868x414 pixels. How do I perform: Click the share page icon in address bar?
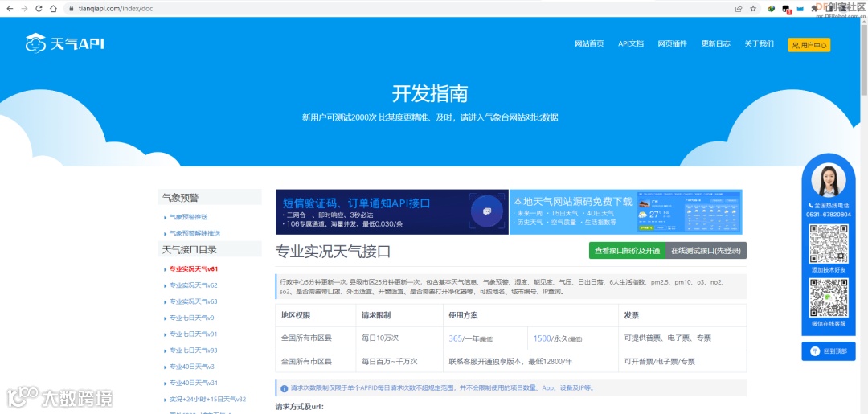pyautogui.click(x=739, y=9)
